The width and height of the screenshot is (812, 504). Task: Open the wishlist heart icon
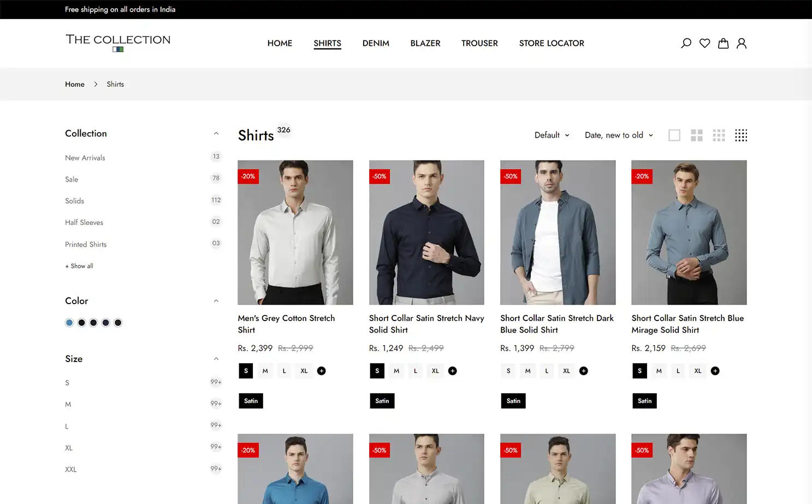pyautogui.click(x=704, y=43)
